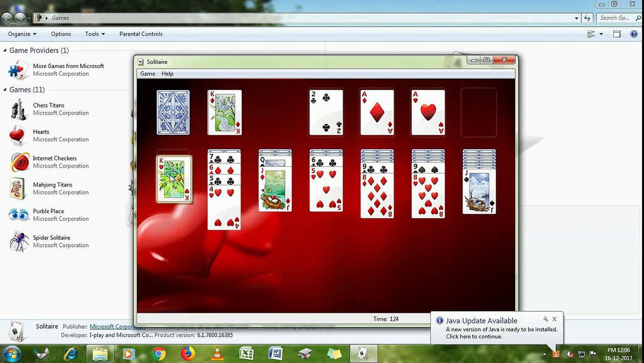Go back in Games explorer window
Screen dimensions: 644x363
pos(7,18)
